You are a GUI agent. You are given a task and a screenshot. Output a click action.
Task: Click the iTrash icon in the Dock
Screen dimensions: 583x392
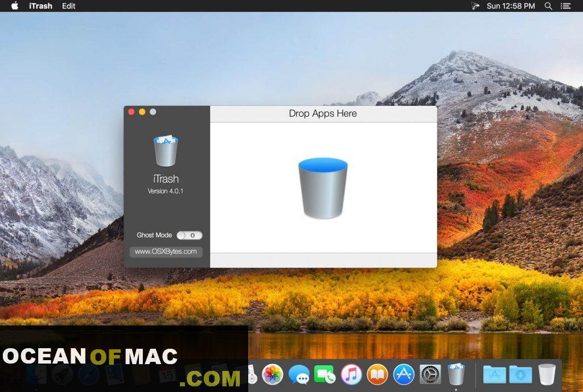click(456, 374)
